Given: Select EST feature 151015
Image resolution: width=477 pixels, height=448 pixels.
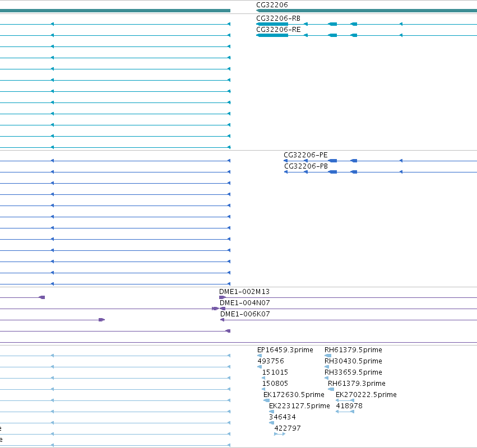Looking at the screenshot, I should [x=275, y=372].
